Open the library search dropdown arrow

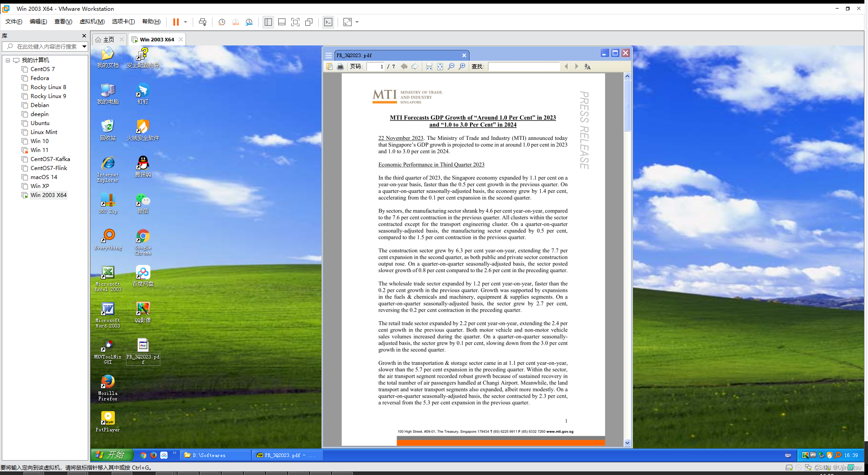pyautogui.click(x=84, y=46)
